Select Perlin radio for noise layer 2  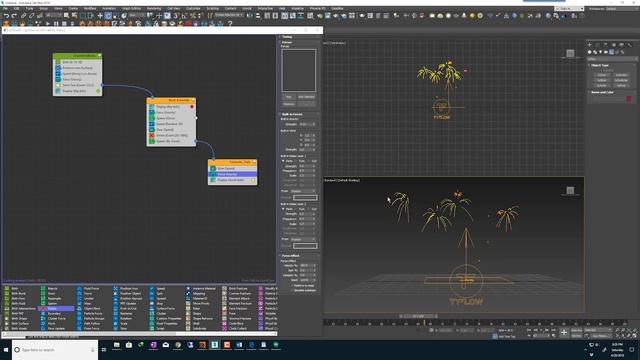click(x=283, y=209)
